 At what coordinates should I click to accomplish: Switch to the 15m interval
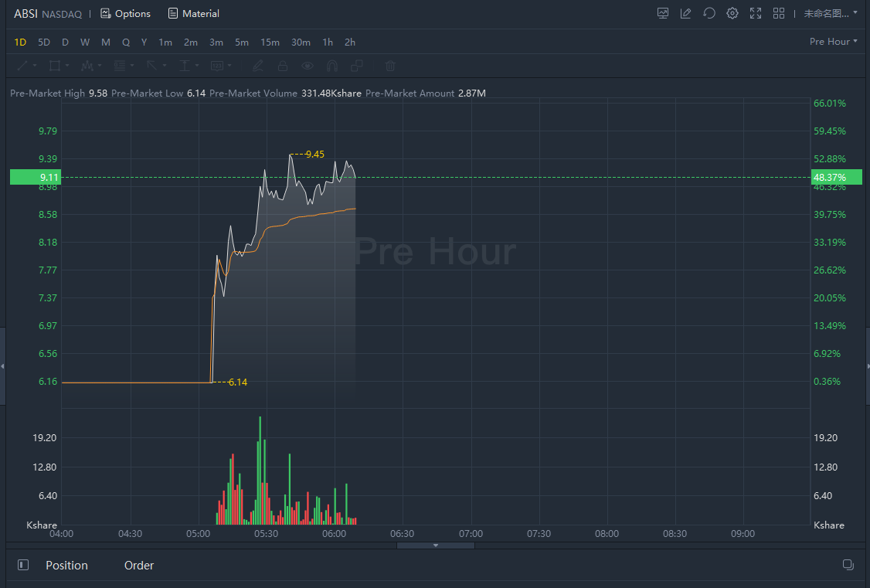tap(270, 42)
